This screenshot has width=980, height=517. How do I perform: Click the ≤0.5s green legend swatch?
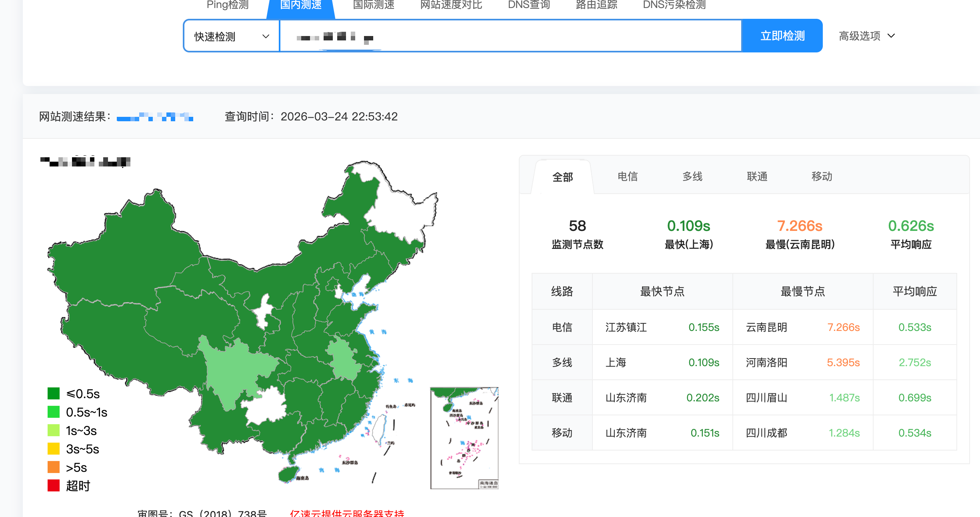coord(52,393)
